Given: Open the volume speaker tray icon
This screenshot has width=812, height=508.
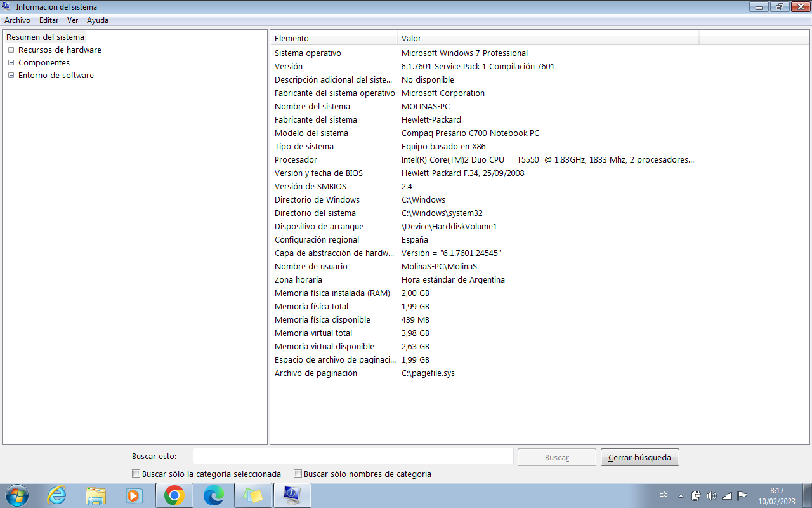Looking at the screenshot, I should 711,496.
